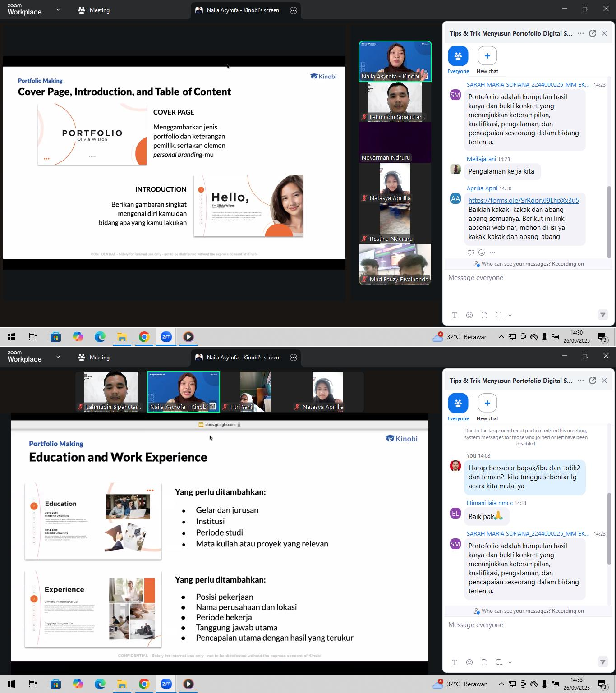The height and width of the screenshot is (693, 616).
Task: Click the chat scrollbar beside Aprilia April's message
Action: click(609, 221)
